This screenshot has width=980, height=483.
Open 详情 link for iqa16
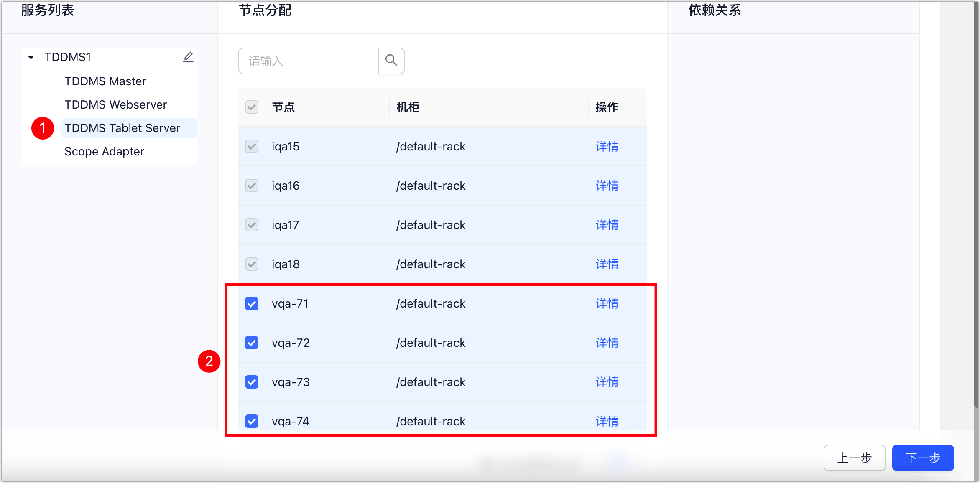pos(607,186)
